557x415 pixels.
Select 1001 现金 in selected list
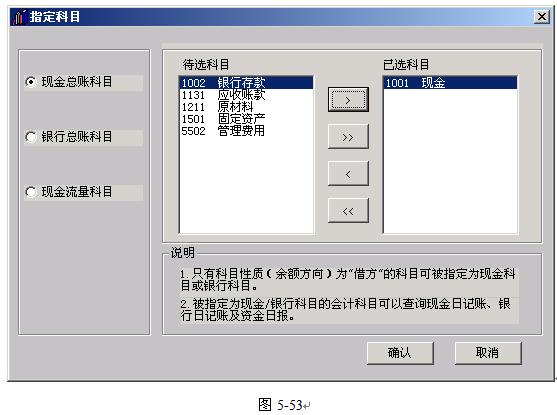[450, 83]
